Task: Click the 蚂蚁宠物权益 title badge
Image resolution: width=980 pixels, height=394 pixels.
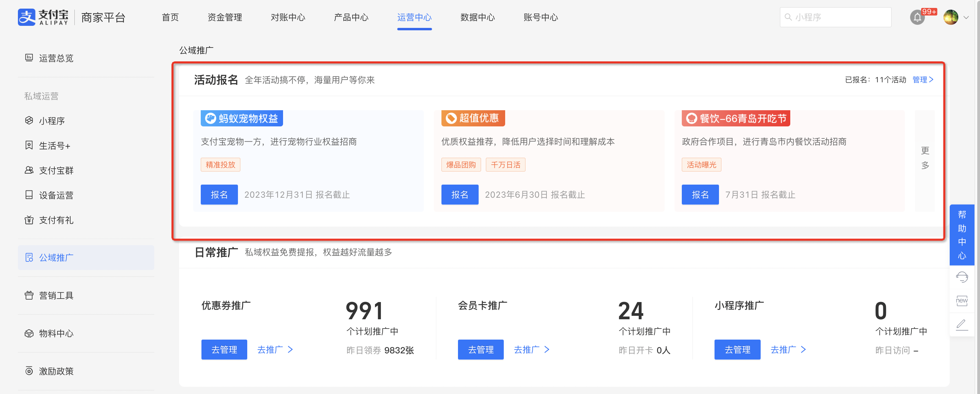Action: [242, 118]
